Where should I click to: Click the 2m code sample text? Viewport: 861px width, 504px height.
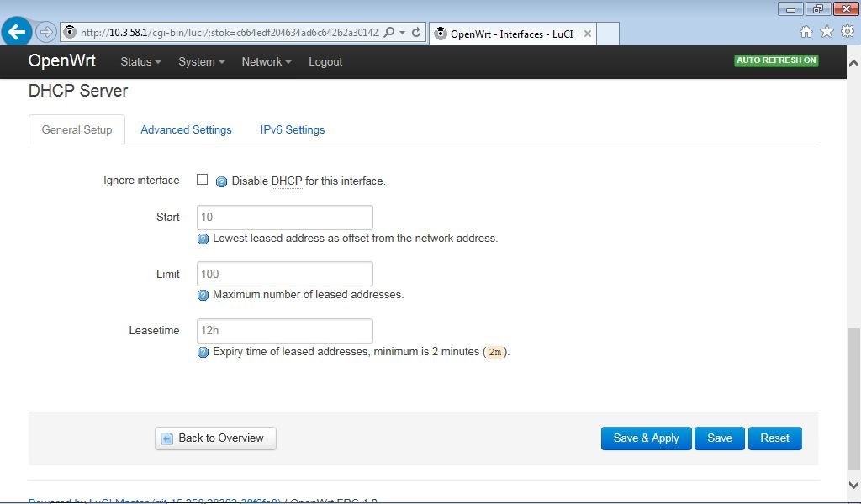pos(494,352)
